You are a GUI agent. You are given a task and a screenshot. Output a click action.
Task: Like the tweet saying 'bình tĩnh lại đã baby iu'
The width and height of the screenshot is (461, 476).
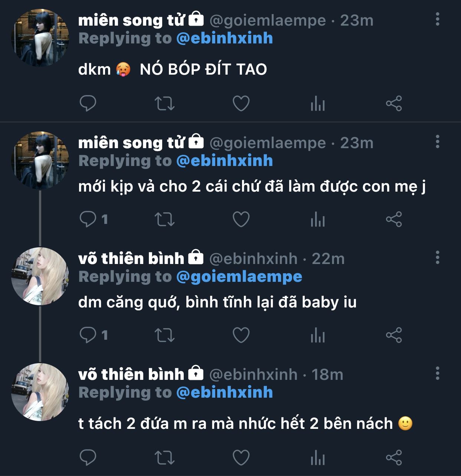click(x=241, y=335)
